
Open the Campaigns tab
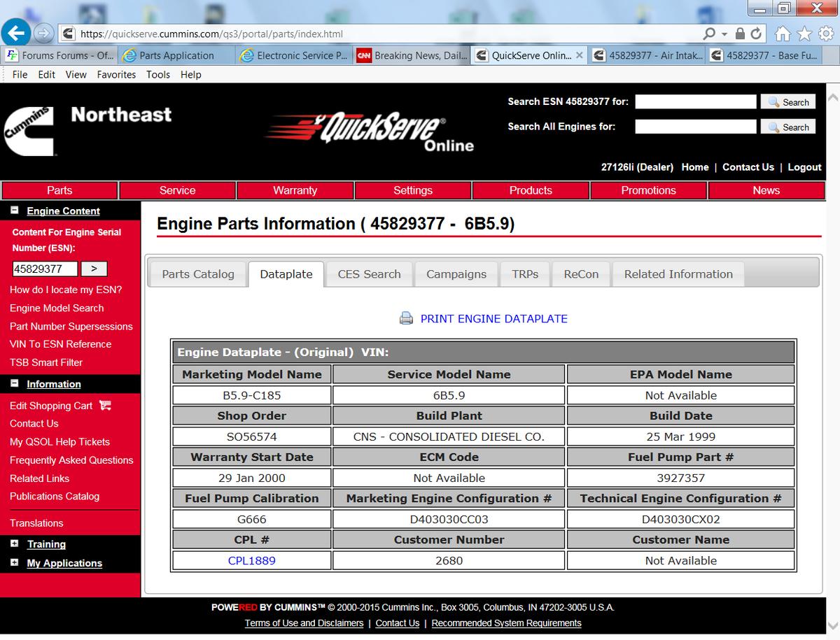pyautogui.click(x=456, y=274)
